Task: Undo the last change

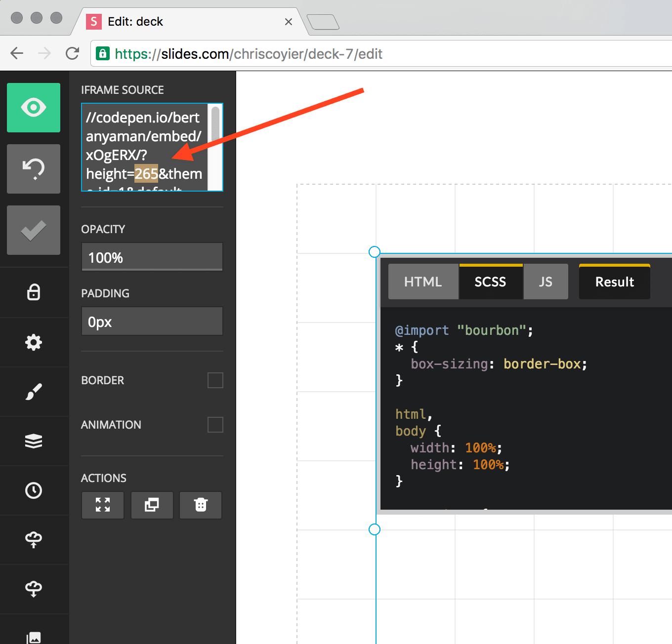Action: tap(33, 169)
